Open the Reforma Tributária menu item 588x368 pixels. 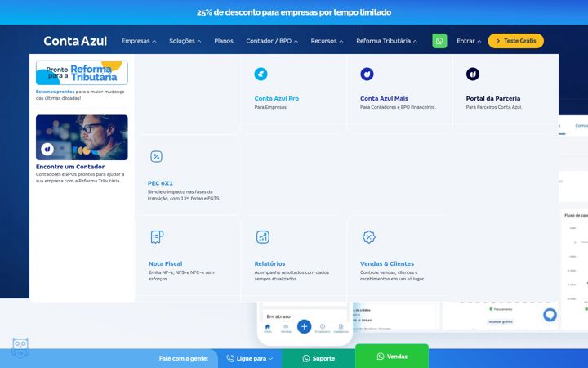click(386, 41)
